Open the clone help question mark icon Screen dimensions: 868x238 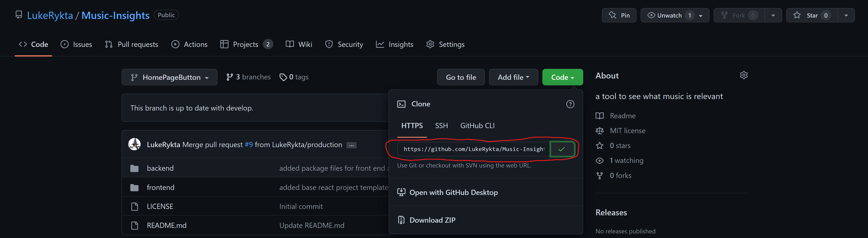(x=570, y=104)
